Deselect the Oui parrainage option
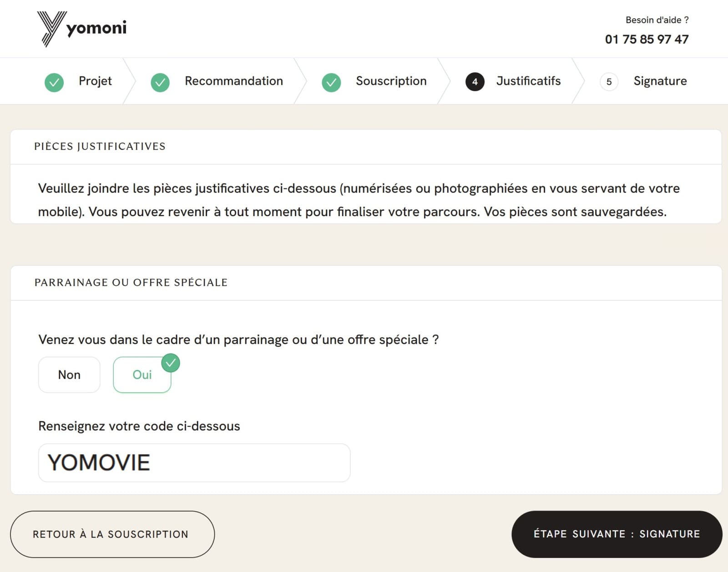 click(142, 375)
